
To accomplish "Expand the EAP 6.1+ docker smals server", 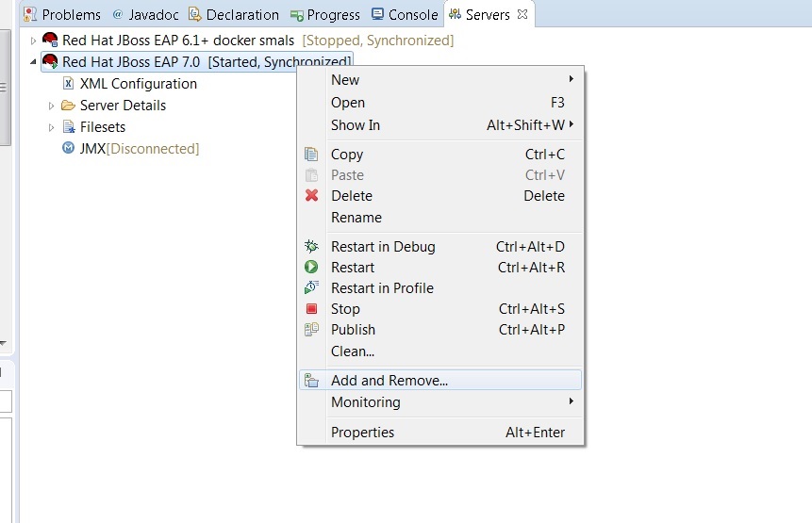I will coord(33,41).
